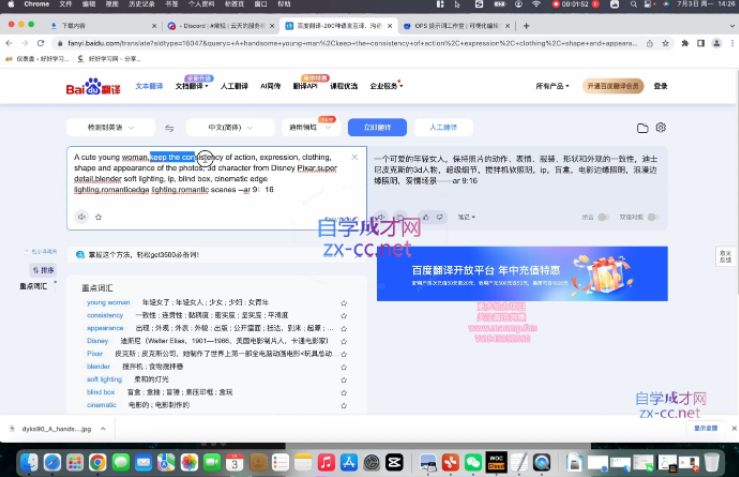Clear the source text with X icon
739x477 pixels.
(354, 157)
